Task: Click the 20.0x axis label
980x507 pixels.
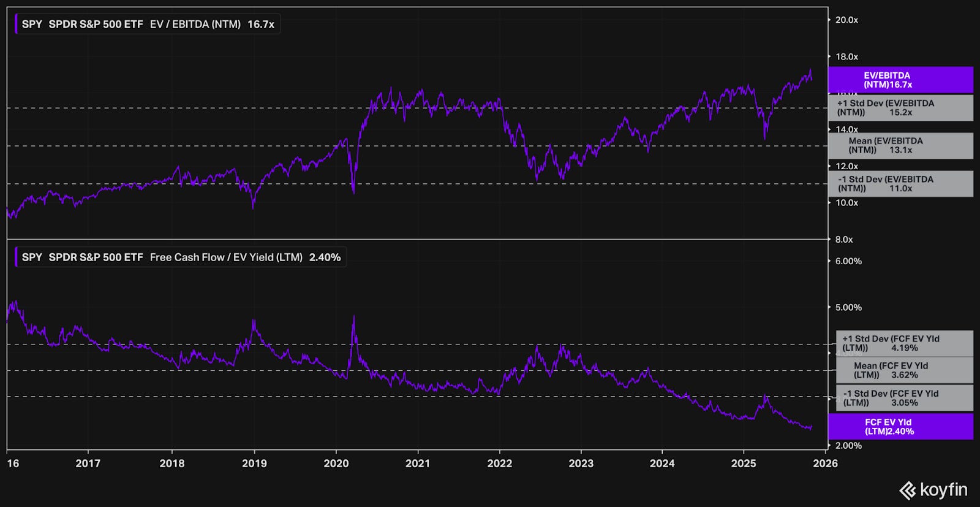Action: (846, 20)
